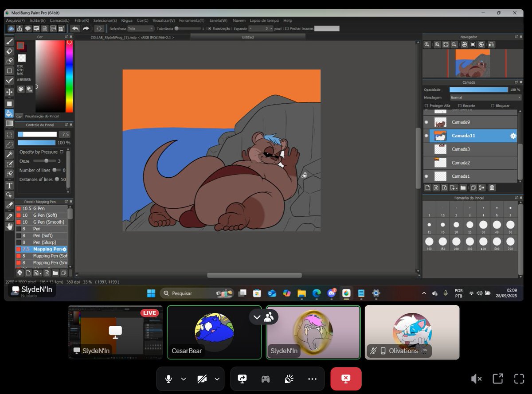Zoom out using the Navegador magnifier minus

(454, 44)
